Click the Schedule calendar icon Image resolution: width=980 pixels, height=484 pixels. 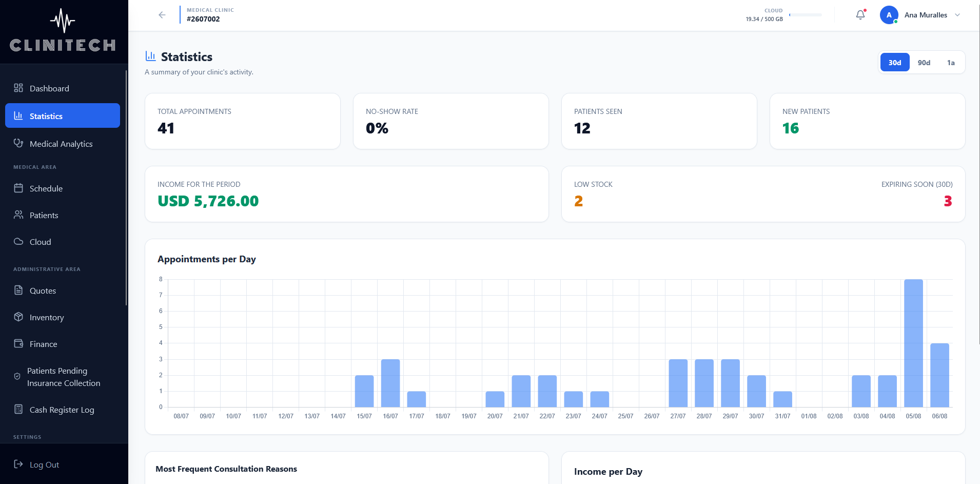tap(18, 188)
